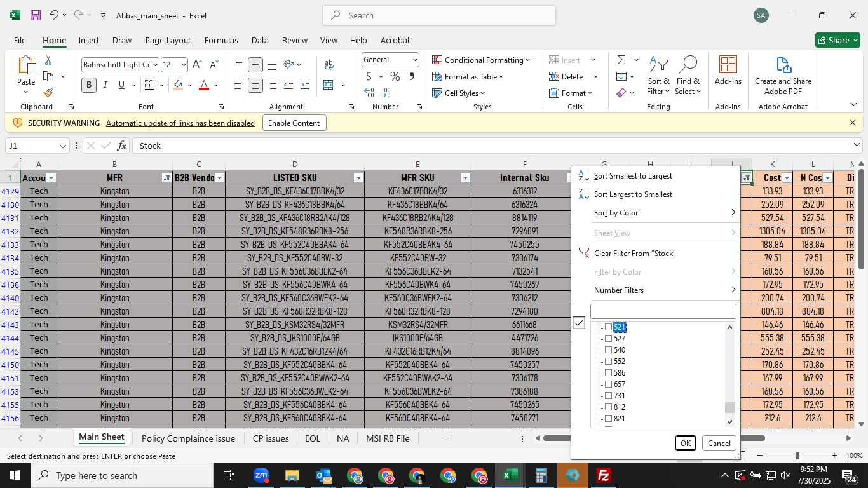This screenshot has width=868, height=488.
Task: Check the 521 filter value
Action: coord(608,327)
